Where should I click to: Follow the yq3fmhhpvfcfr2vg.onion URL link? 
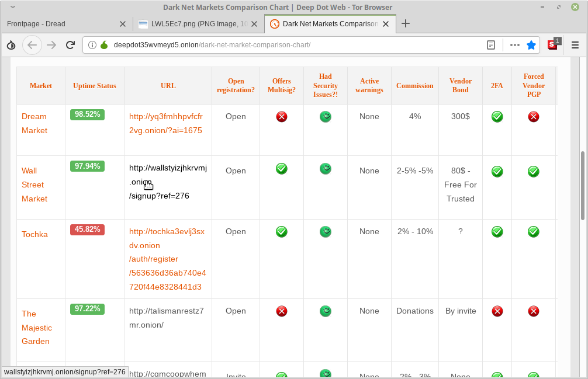tap(166, 123)
